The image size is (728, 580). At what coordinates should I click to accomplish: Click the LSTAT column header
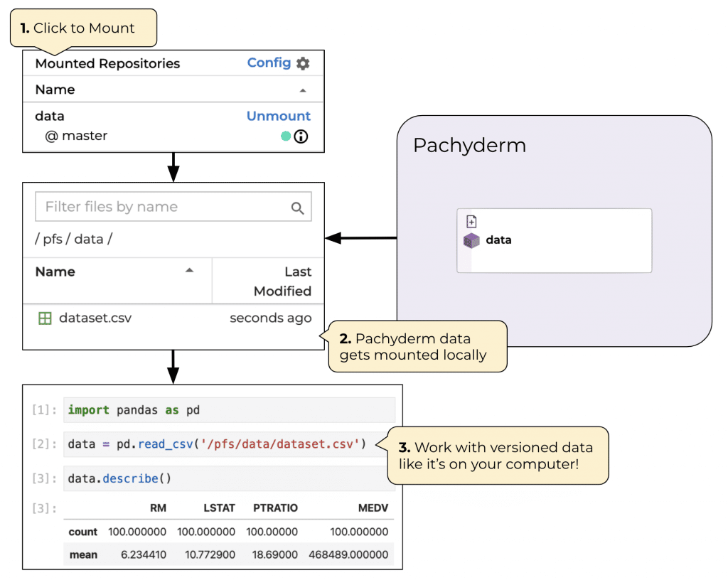[219, 508]
